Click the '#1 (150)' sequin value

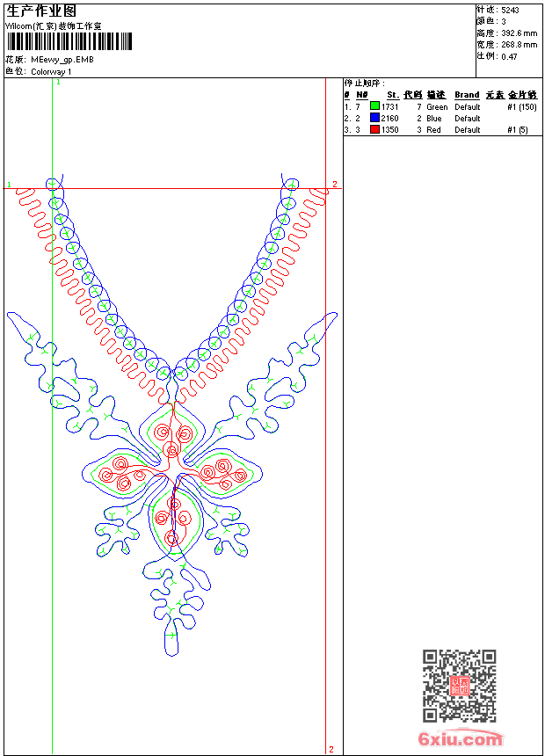click(522, 106)
